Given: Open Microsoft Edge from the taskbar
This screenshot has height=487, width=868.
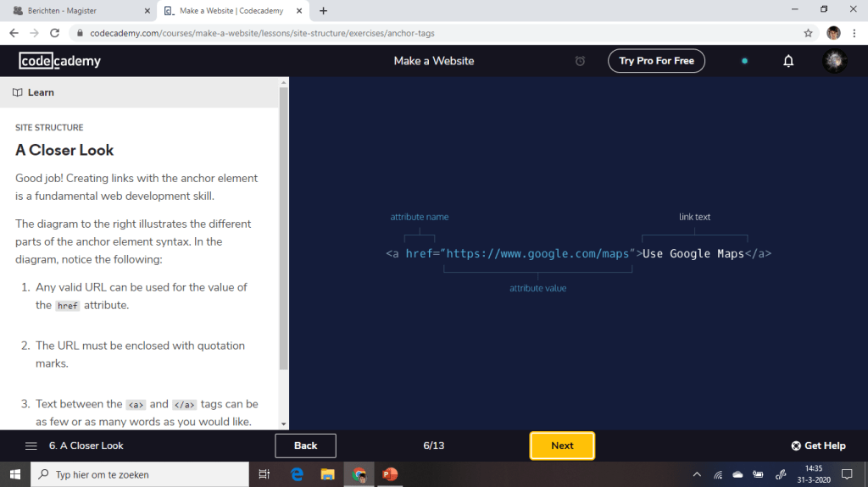Looking at the screenshot, I should coord(298,474).
